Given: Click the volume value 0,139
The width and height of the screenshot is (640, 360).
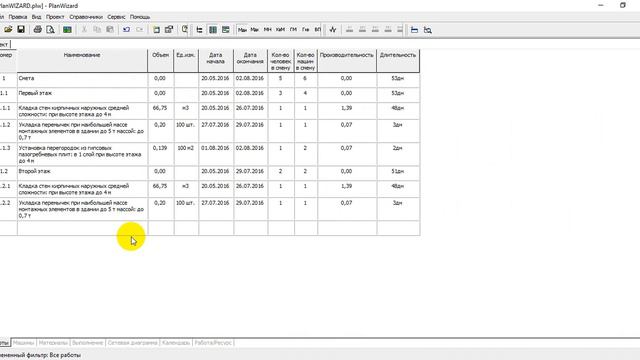Looking at the screenshot, I should pos(160,148).
